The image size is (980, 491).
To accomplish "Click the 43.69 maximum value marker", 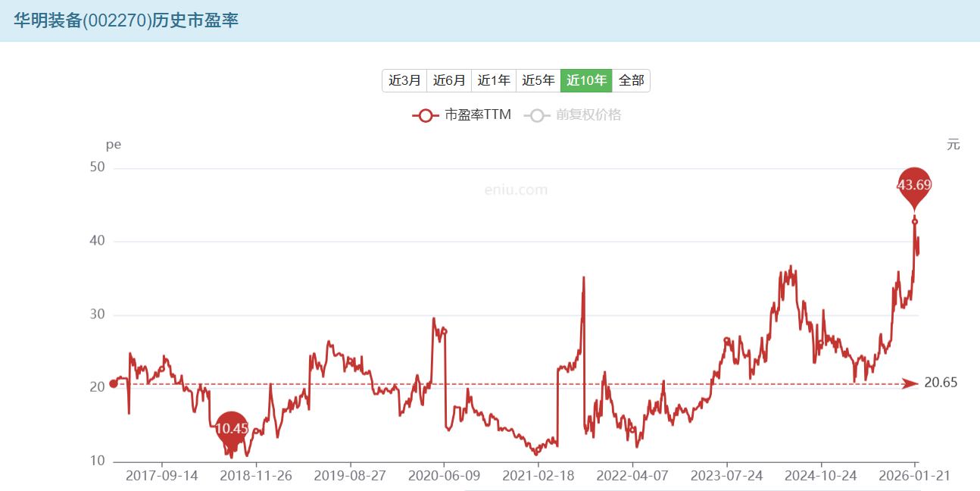I will coord(915,185).
